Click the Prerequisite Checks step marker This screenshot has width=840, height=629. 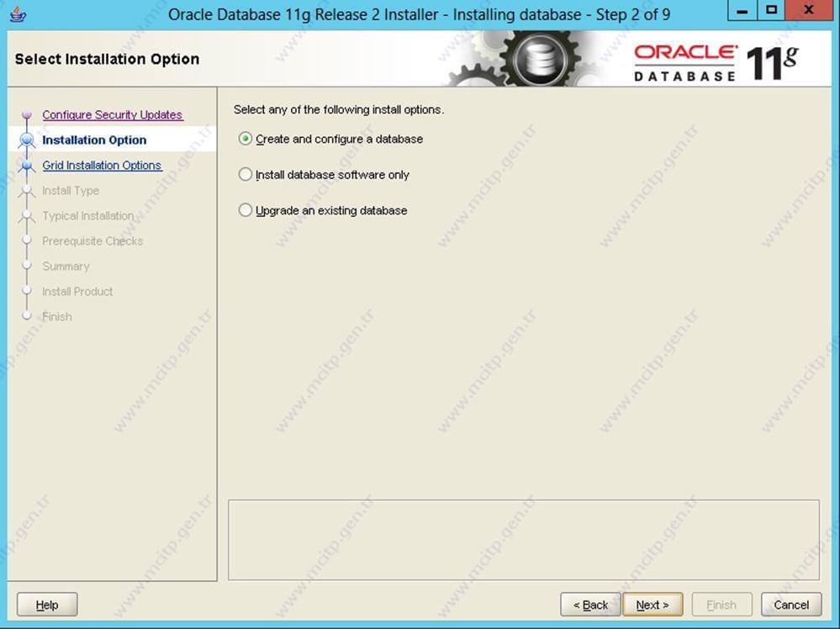click(x=26, y=240)
